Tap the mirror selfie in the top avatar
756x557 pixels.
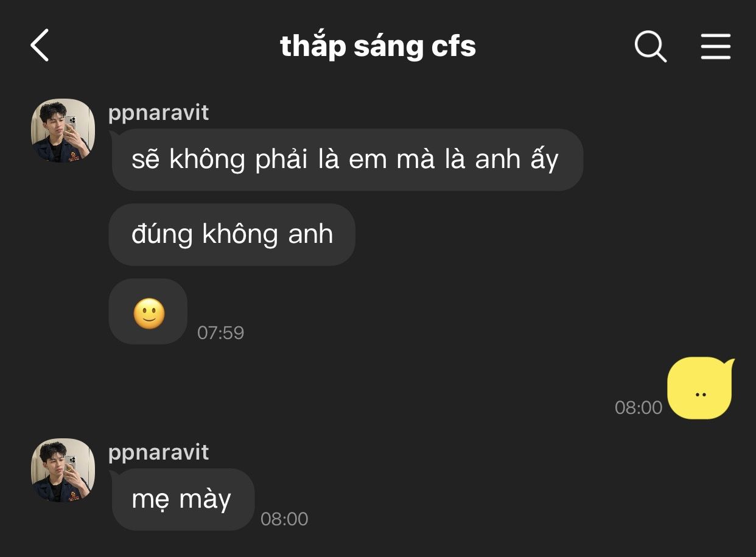(63, 131)
